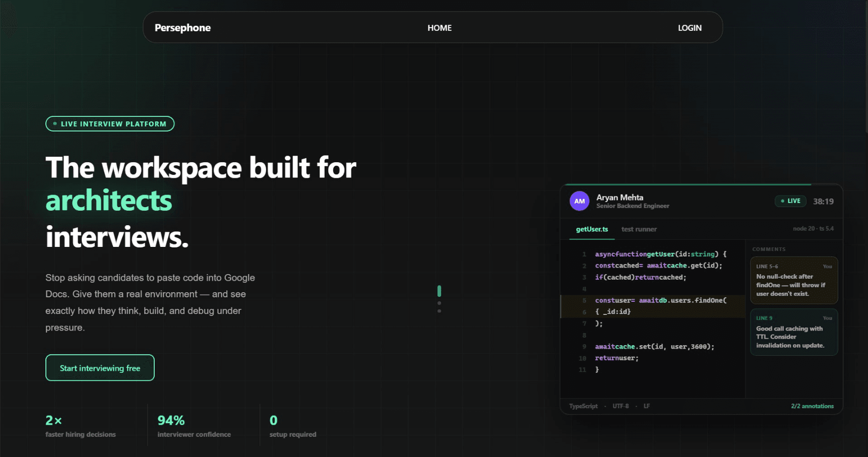
Task: Click the AM avatar circle
Action: coord(579,201)
